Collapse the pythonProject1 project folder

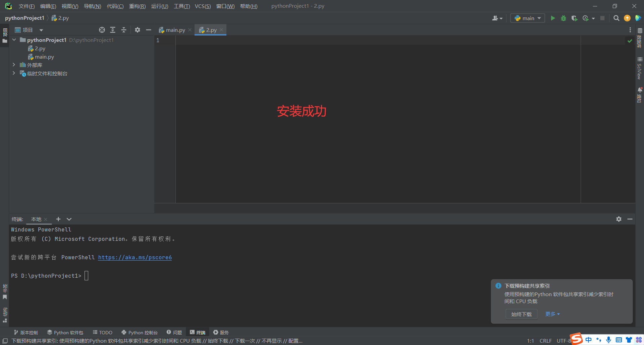click(x=14, y=40)
